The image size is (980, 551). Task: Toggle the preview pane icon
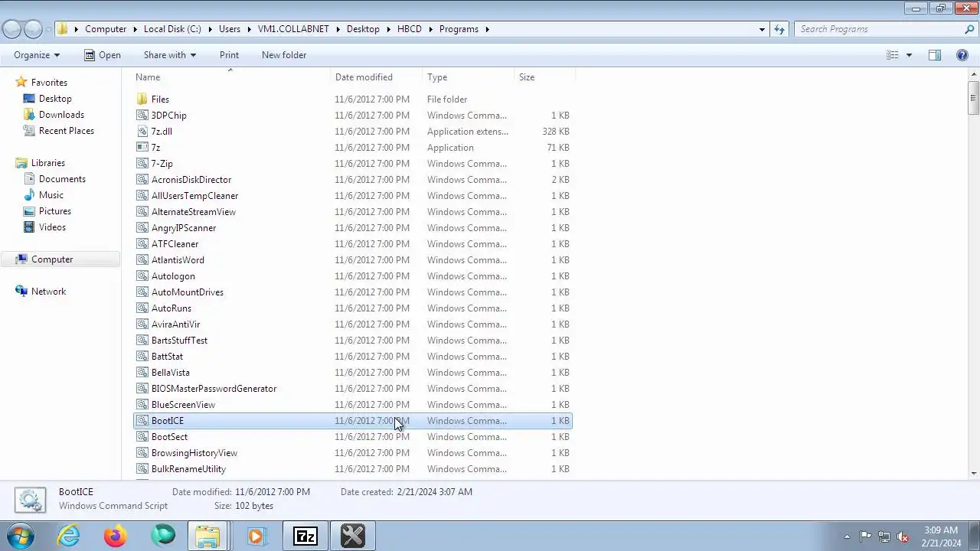coord(935,55)
